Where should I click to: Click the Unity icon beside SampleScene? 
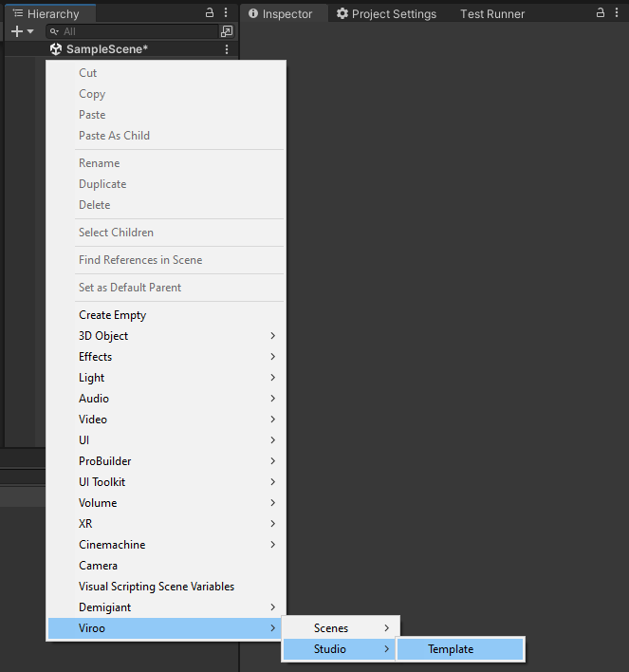pos(56,49)
